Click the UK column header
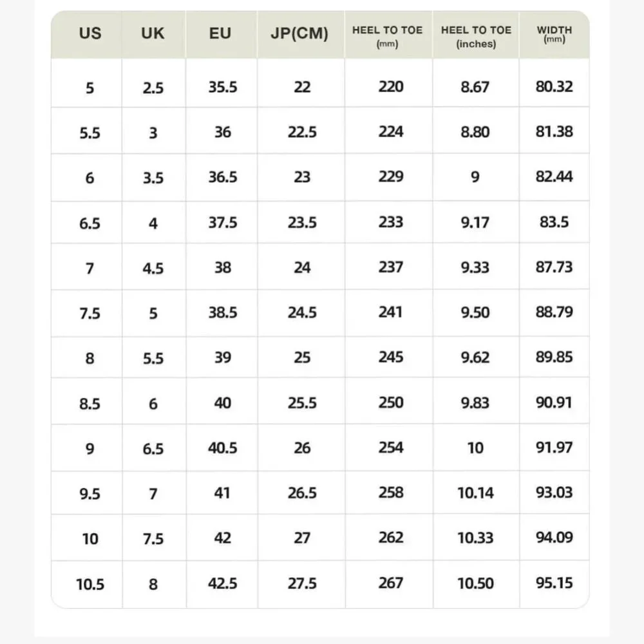 153,33
